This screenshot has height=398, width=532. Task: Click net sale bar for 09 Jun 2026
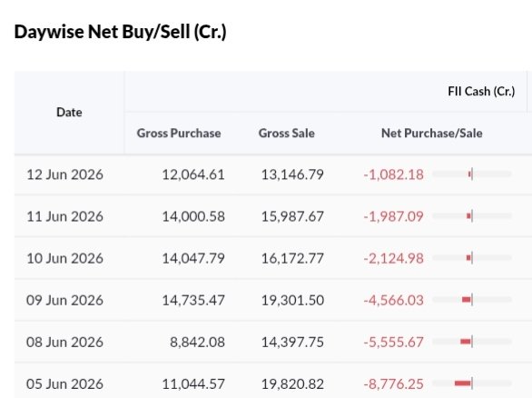(x=467, y=300)
